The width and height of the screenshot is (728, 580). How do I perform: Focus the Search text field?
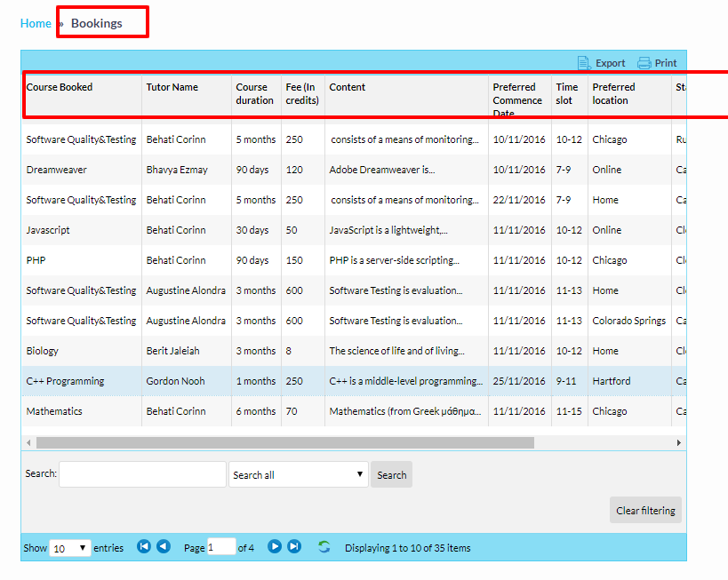click(142, 474)
